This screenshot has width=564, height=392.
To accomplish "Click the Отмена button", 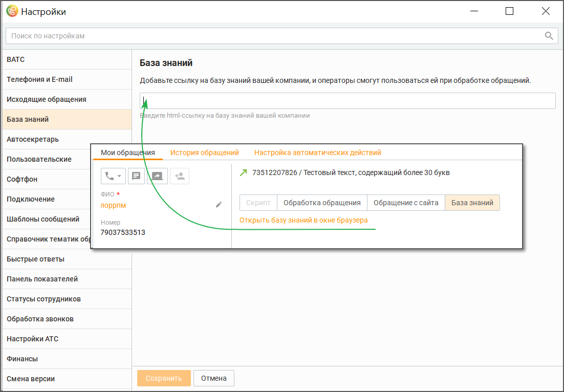I will 213,378.
